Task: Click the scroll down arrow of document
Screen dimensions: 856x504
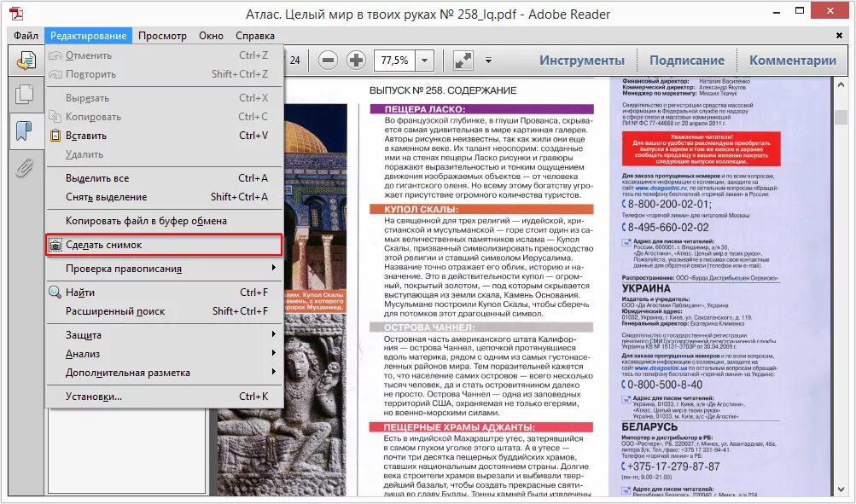Action: coord(840,490)
